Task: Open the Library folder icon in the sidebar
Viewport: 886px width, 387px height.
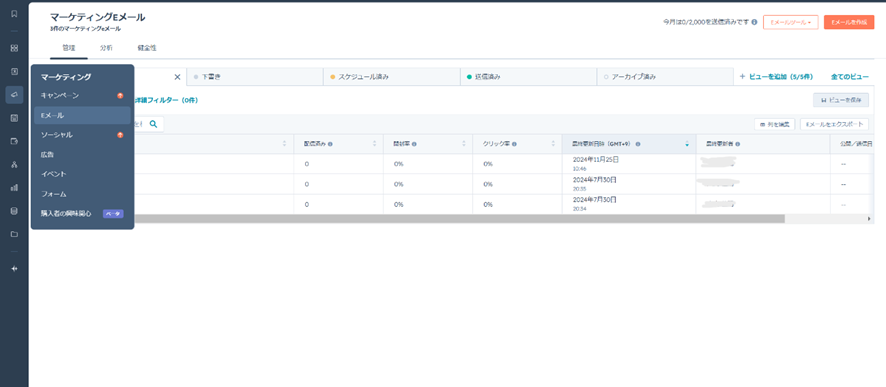Action: pyautogui.click(x=14, y=234)
